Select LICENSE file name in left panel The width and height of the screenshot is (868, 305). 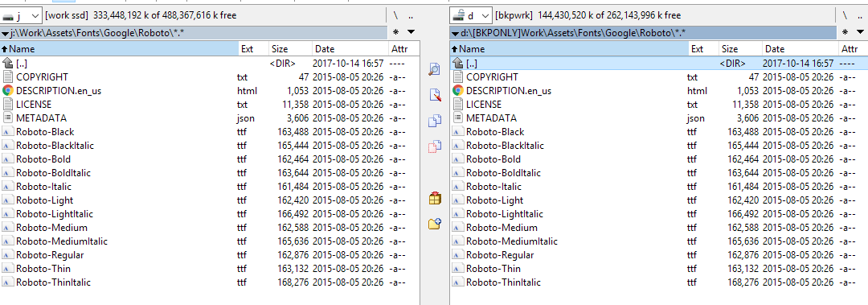point(34,105)
